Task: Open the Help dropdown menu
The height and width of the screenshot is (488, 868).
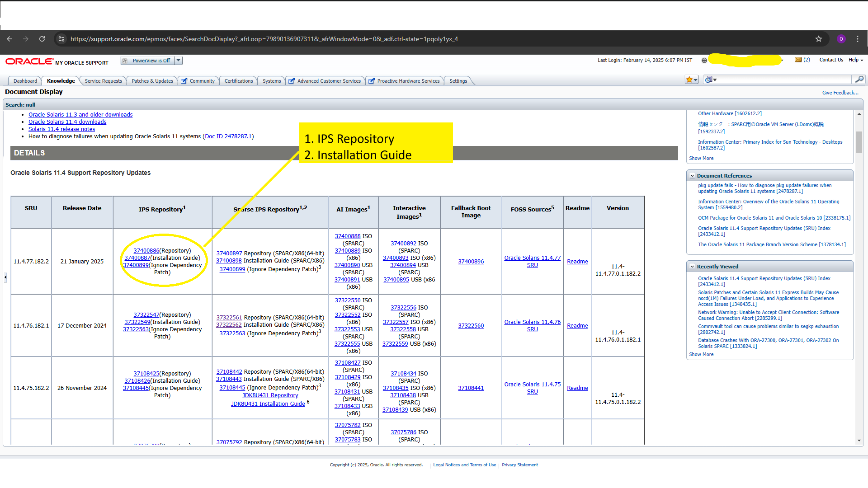Action: 855,60
